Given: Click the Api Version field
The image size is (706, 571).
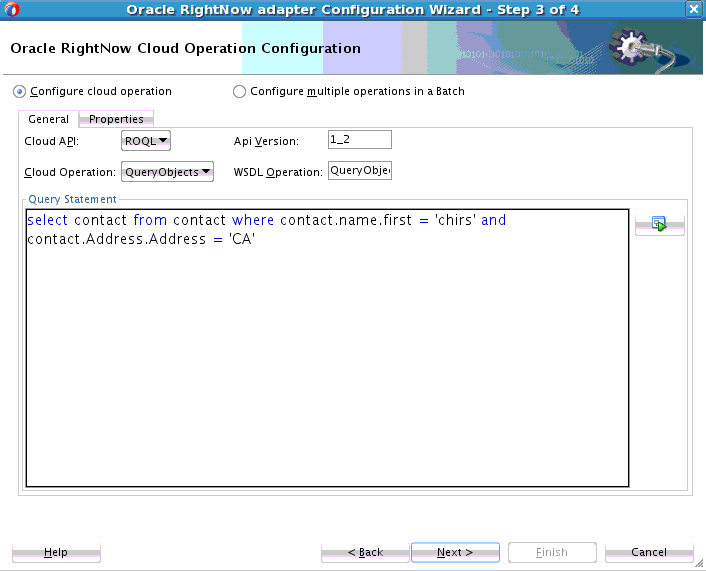Looking at the screenshot, I should [x=360, y=140].
